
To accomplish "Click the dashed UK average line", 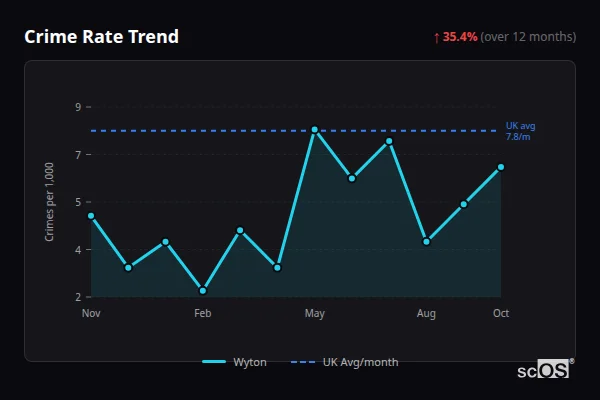I will coord(293,131).
